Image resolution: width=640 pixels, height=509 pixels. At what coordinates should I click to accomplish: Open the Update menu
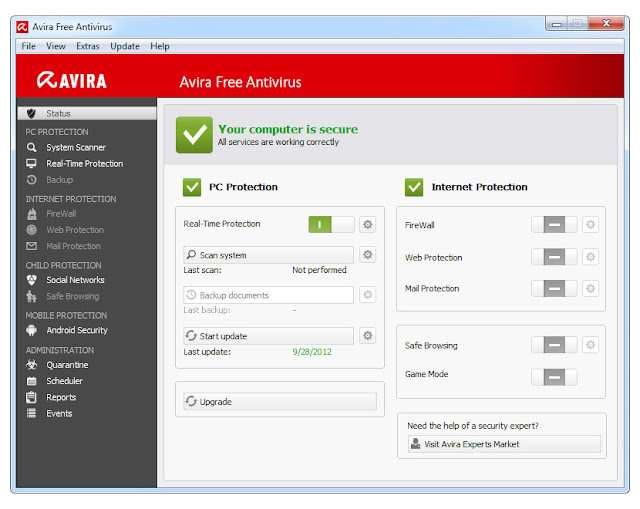[125, 46]
